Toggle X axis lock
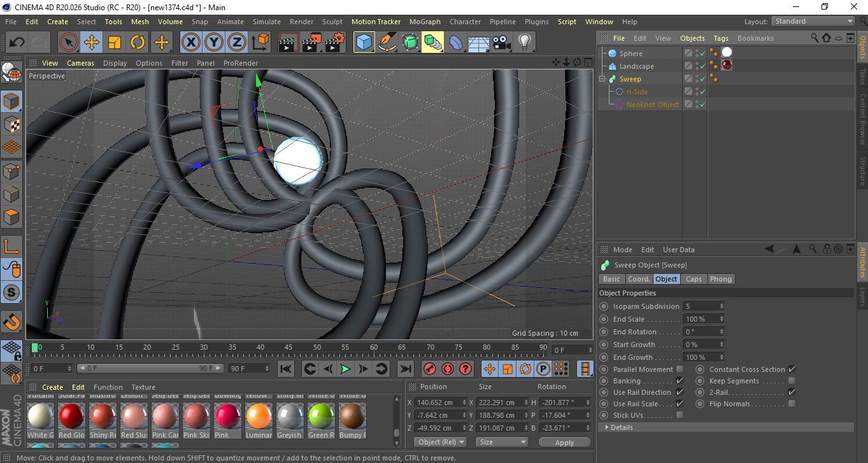This screenshot has height=463, width=868. pyautogui.click(x=190, y=43)
